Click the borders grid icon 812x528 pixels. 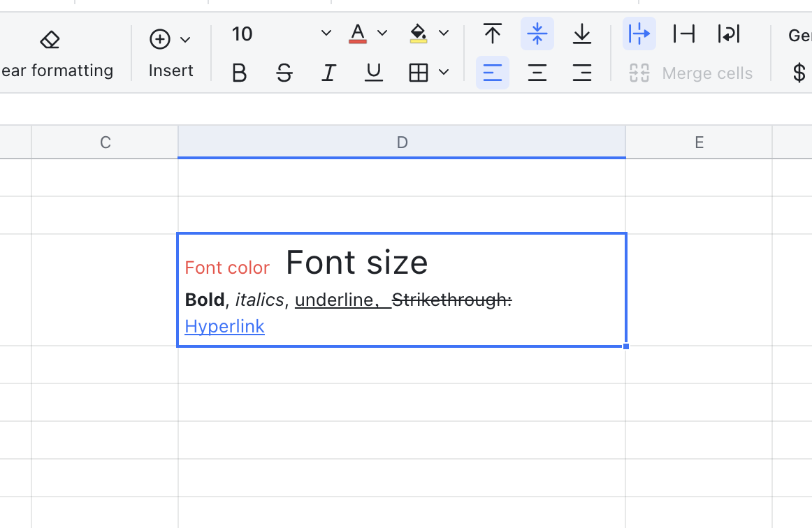pyautogui.click(x=419, y=73)
